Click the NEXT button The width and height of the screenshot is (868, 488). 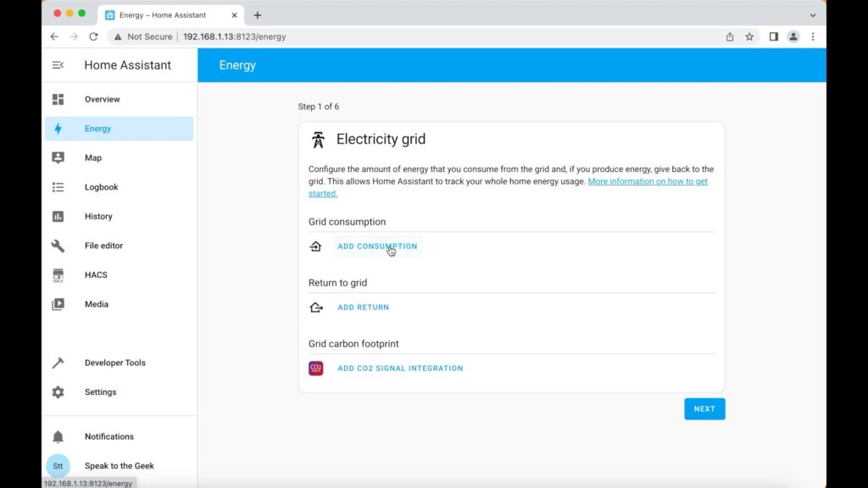(704, 409)
